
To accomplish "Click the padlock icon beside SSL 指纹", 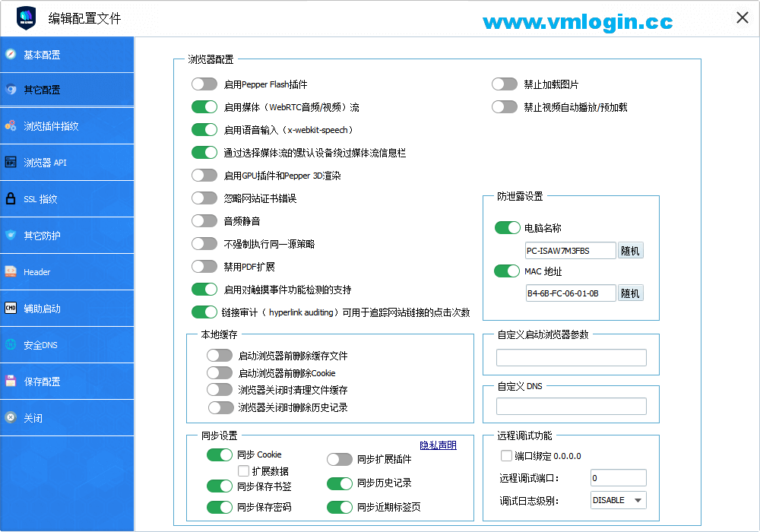I will [x=11, y=198].
